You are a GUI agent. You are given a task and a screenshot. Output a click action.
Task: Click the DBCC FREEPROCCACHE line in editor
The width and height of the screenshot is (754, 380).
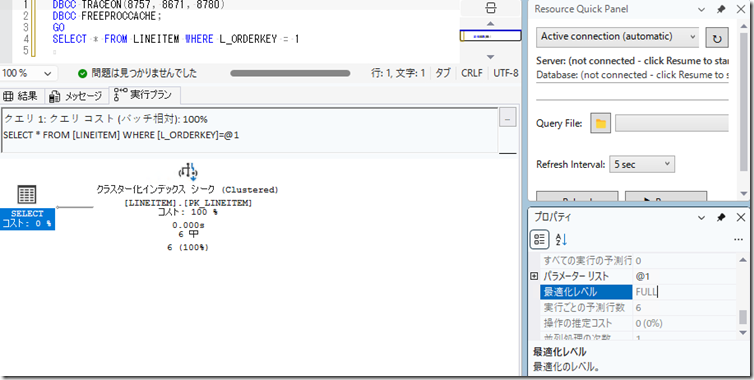(107, 16)
